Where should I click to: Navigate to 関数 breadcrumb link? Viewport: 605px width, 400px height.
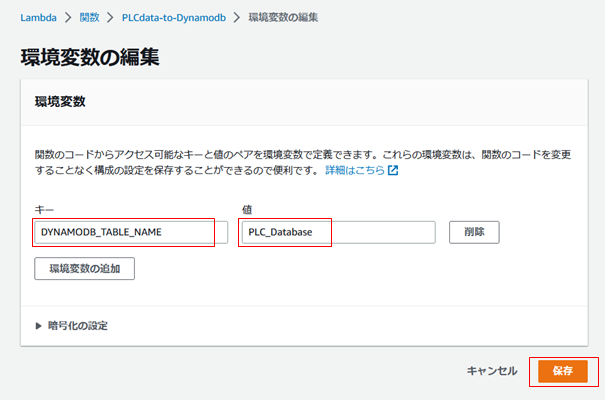tap(90, 18)
